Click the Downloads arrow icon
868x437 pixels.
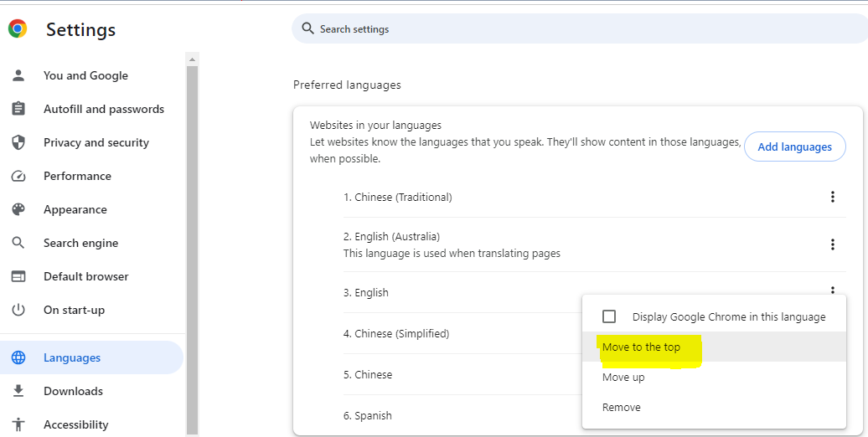click(x=18, y=391)
